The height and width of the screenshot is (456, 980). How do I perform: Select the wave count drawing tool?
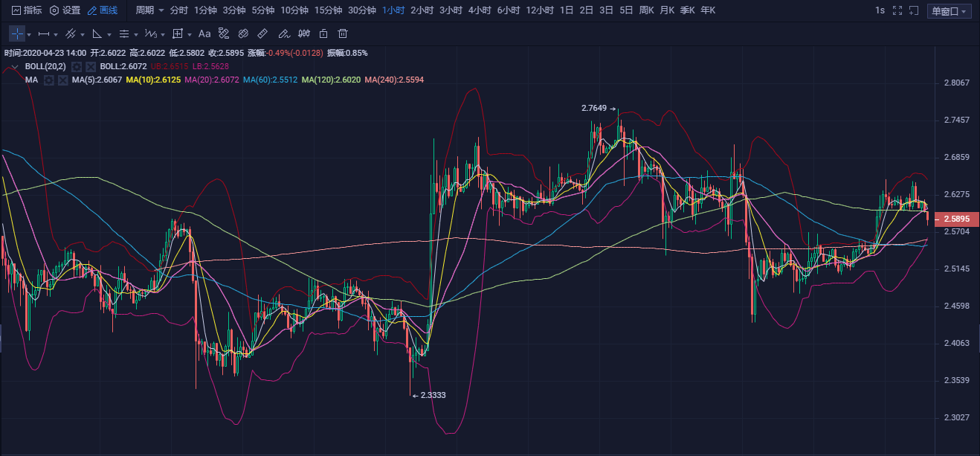(151, 33)
